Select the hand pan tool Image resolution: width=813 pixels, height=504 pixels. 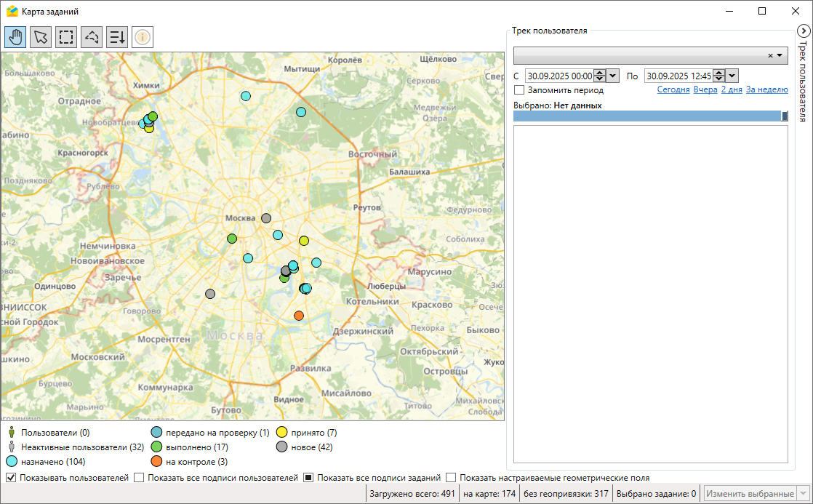coord(15,36)
